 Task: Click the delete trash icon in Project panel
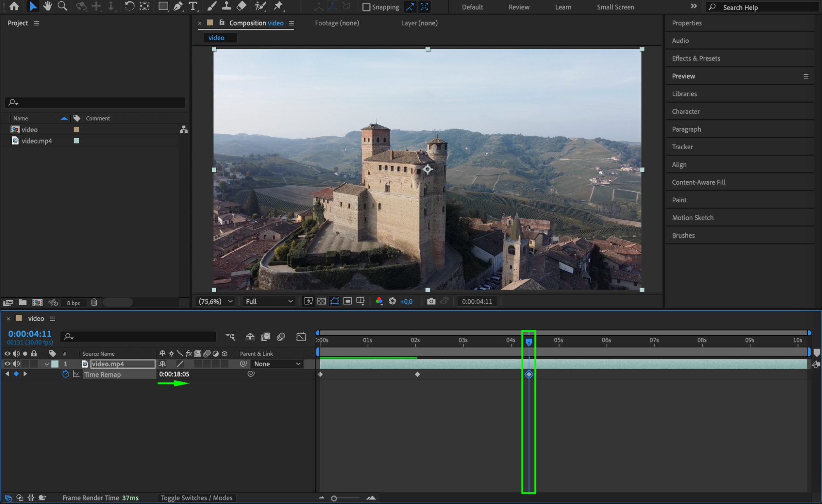coord(94,303)
